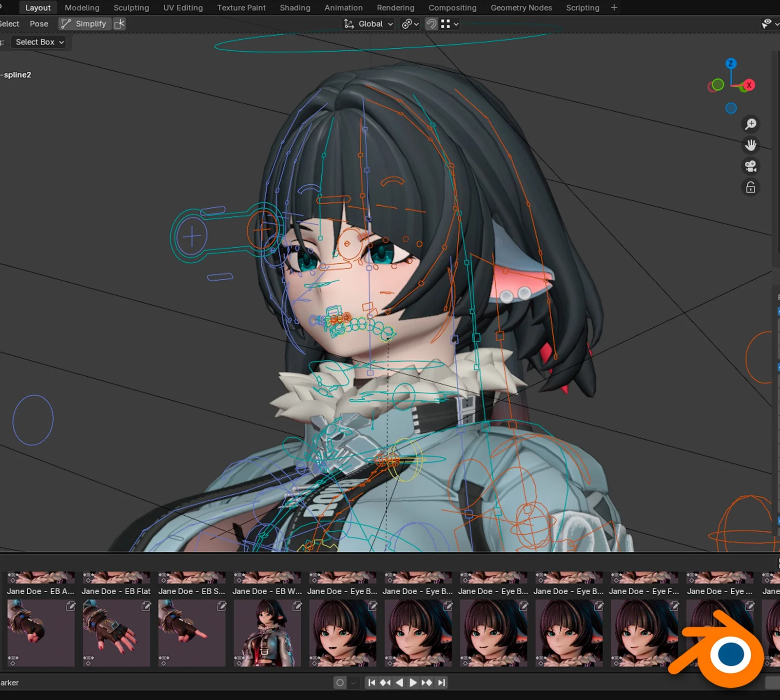Viewport: 780px width, 700px height.
Task: Select the Jane Doe - EB Flat pose thumbnail
Action: (x=116, y=633)
